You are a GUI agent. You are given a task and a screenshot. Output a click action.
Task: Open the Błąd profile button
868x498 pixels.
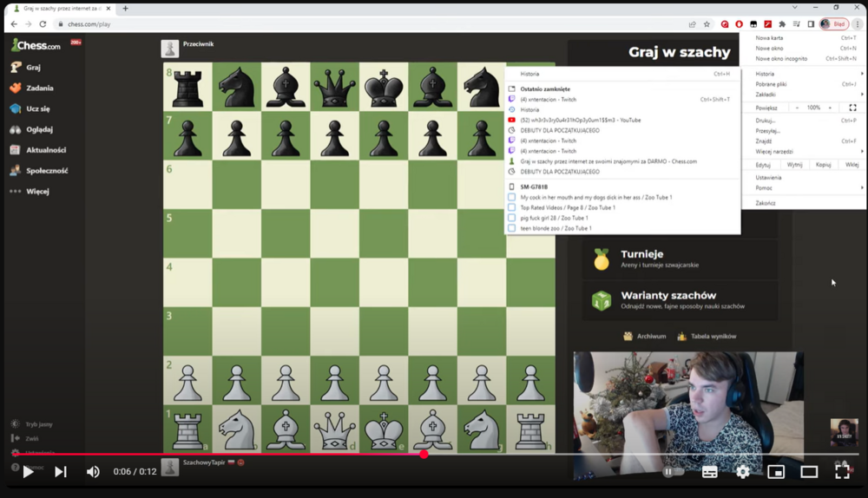point(834,24)
